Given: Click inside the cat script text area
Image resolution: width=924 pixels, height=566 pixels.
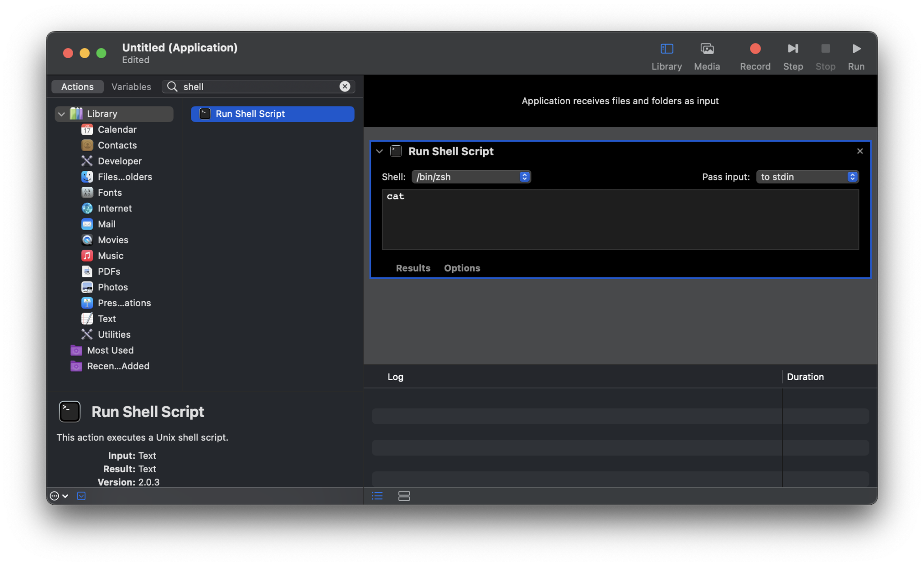Looking at the screenshot, I should pyautogui.click(x=620, y=220).
